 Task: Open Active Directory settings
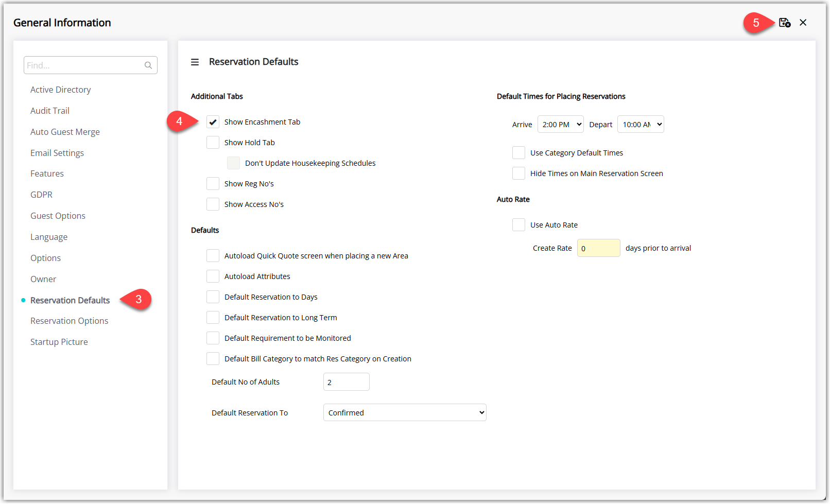click(61, 90)
